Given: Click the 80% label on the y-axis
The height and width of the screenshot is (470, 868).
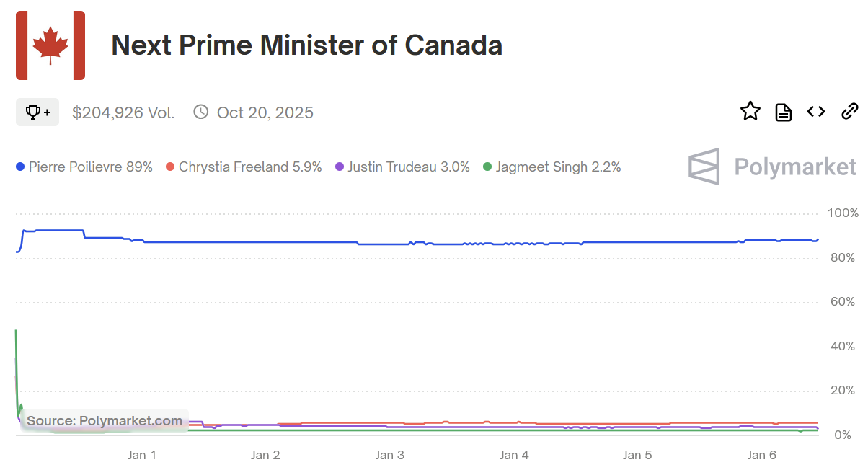Looking at the screenshot, I should click(x=840, y=258).
